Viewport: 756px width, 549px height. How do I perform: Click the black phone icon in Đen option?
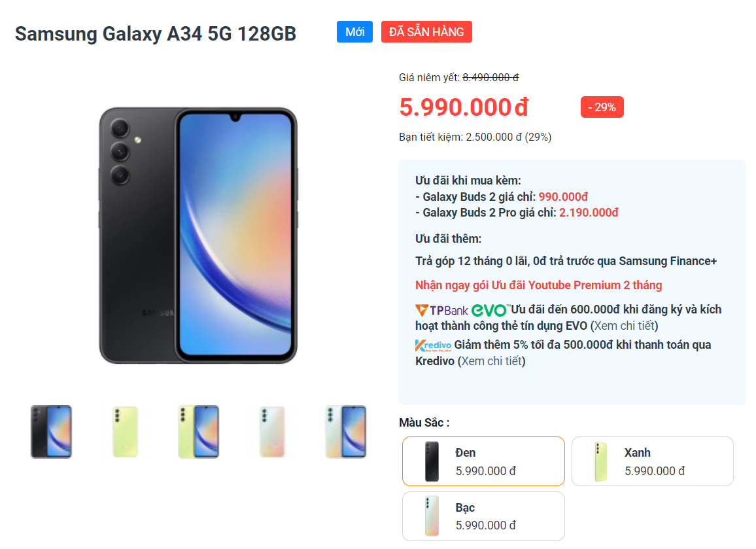point(432,462)
